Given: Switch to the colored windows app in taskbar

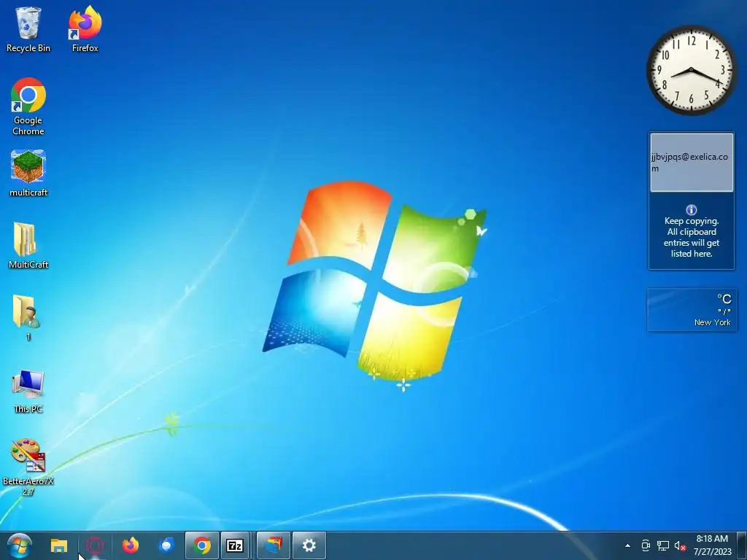Looking at the screenshot, I should tap(274, 545).
